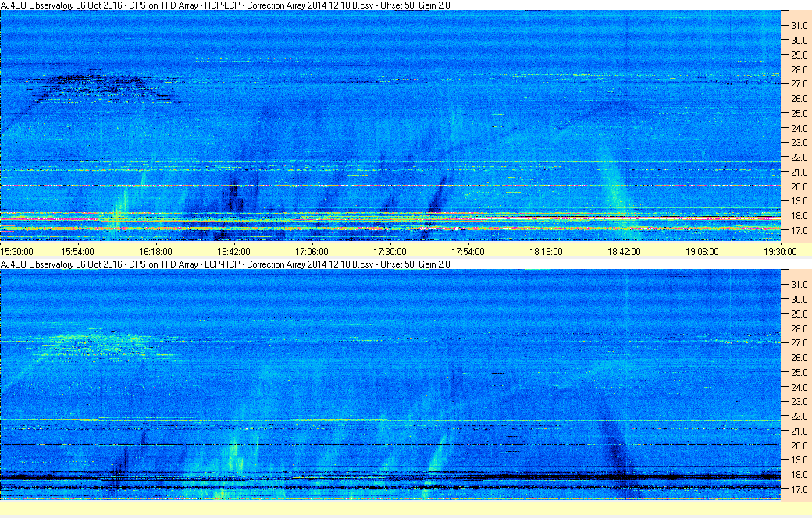Click the 15:54:00 time axis label
The width and height of the screenshot is (812, 518).
point(77,251)
